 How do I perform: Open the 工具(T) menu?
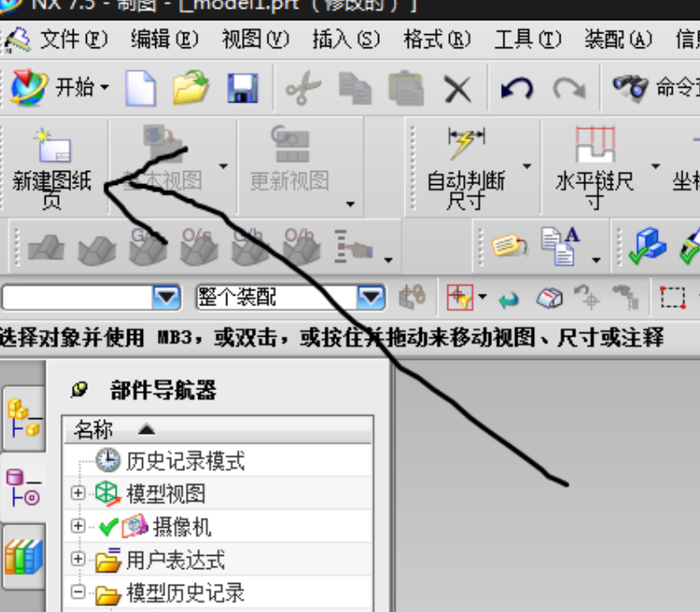pyautogui.click(x=528, y=39)
